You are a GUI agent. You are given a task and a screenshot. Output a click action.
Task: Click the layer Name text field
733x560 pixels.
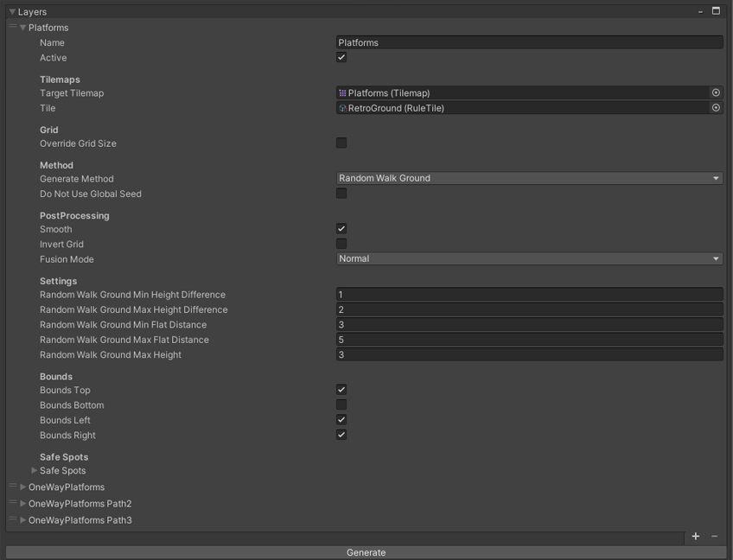(x=529, y=42)
